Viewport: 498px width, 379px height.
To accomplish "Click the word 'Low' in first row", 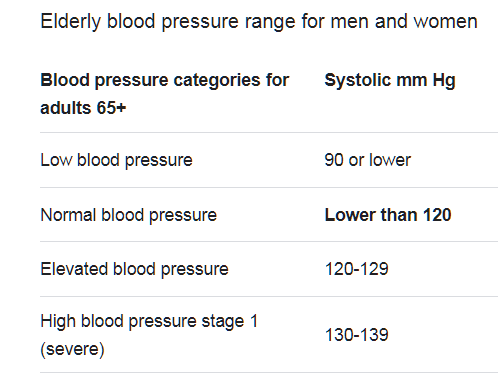I will coord(56,160).
